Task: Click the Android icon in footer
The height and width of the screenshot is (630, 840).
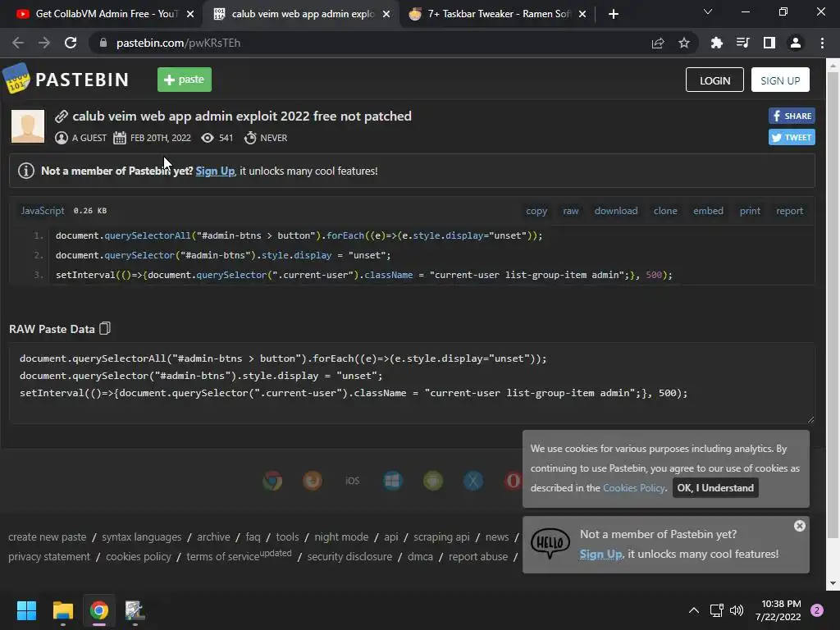Action: pyautogui.click(x=433, y=481)
